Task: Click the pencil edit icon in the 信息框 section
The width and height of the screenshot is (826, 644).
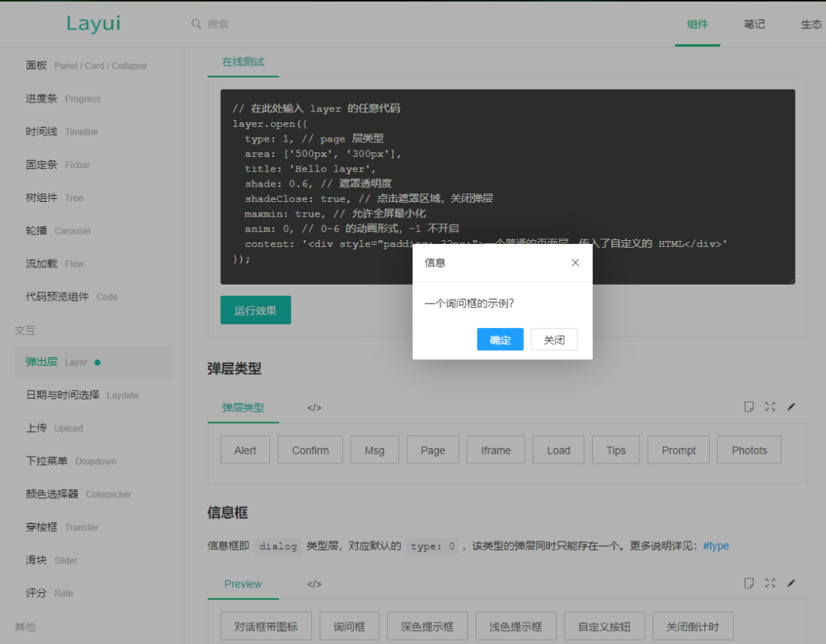Action: point(792,583)
